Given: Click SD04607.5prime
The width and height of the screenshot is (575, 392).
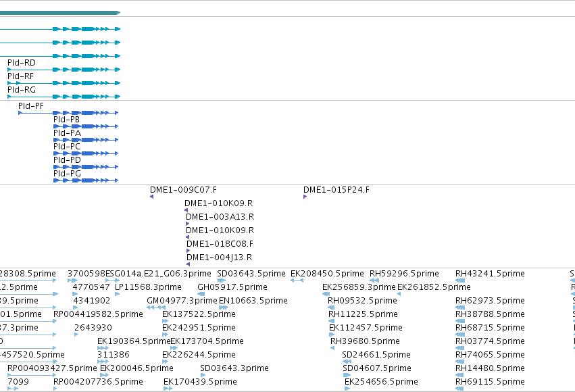Looking at the screenshot, I should tap(377, 368).
